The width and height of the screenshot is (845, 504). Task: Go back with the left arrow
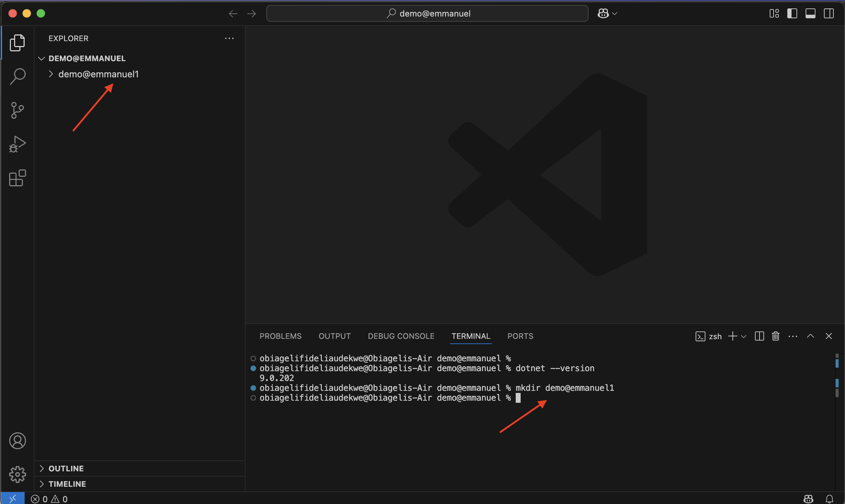[x=233, y=14]
